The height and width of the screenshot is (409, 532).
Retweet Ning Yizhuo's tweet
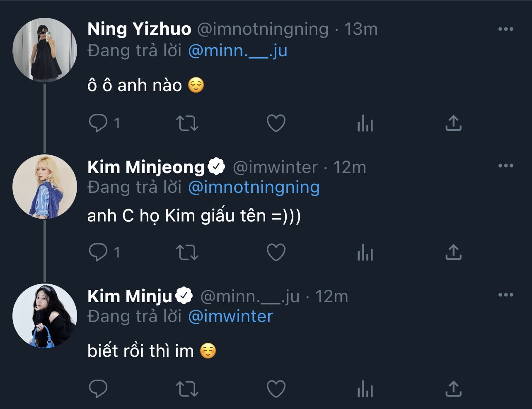187,123
